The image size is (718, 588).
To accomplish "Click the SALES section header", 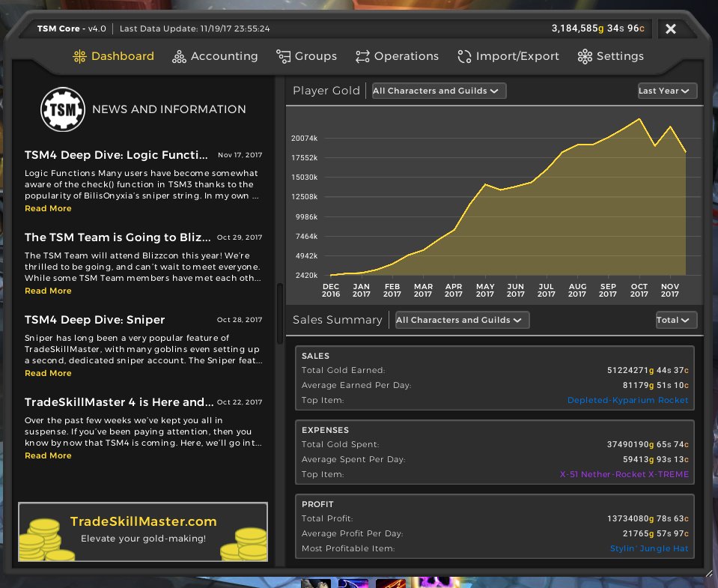I will (x=315, y=356).
